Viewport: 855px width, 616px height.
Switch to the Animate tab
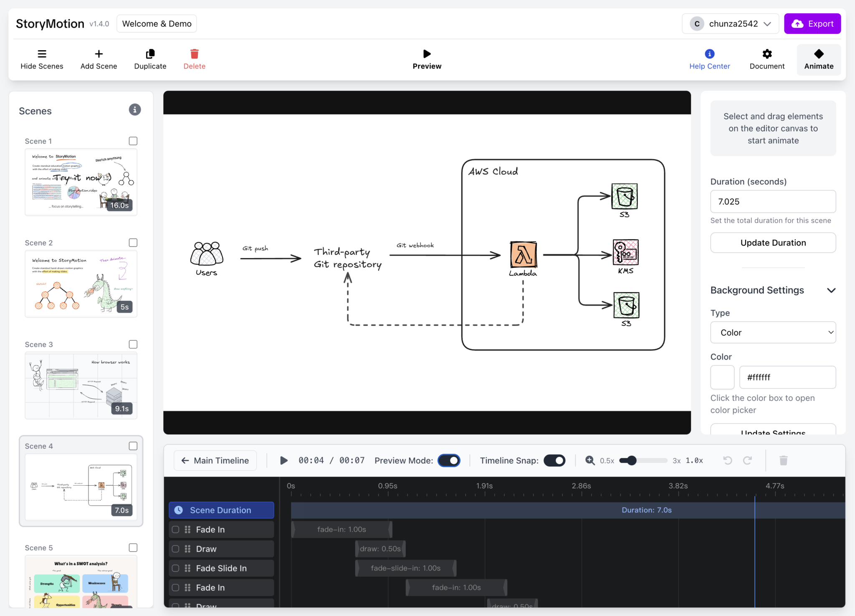pos(818,59)
